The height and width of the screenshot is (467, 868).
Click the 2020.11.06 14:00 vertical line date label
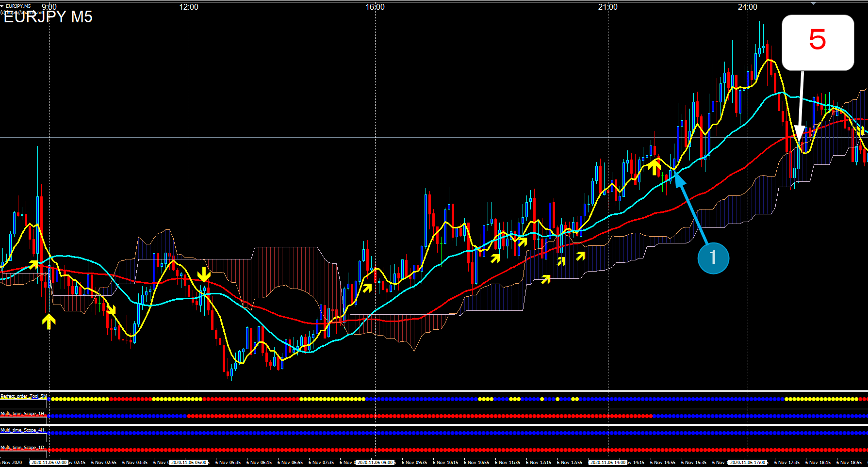608,463
